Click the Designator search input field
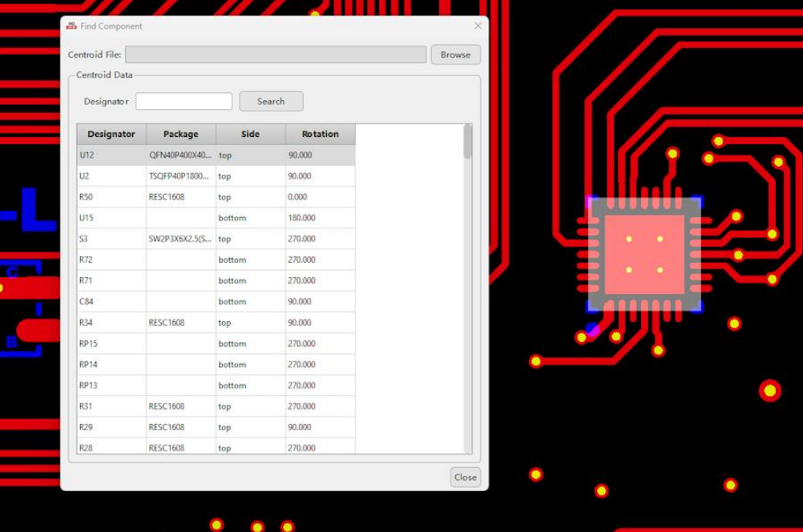The height and width of the screenshot is (532, 803). (x=184, y=102)
